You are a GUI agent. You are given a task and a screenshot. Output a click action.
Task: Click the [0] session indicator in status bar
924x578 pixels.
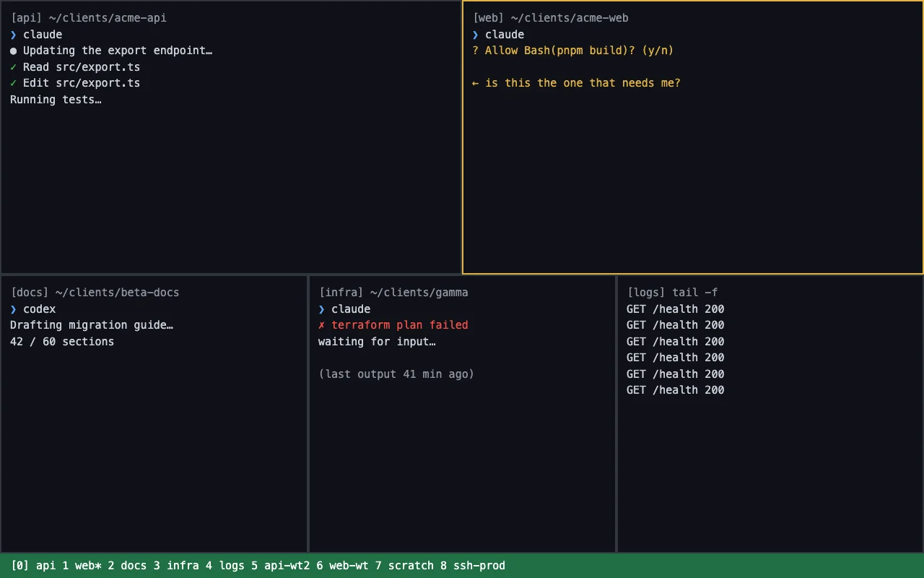click(x=19, y=566)
